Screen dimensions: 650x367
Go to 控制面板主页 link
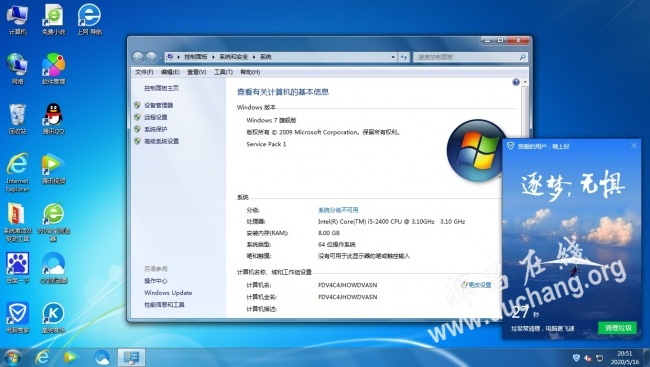point(161,88)
